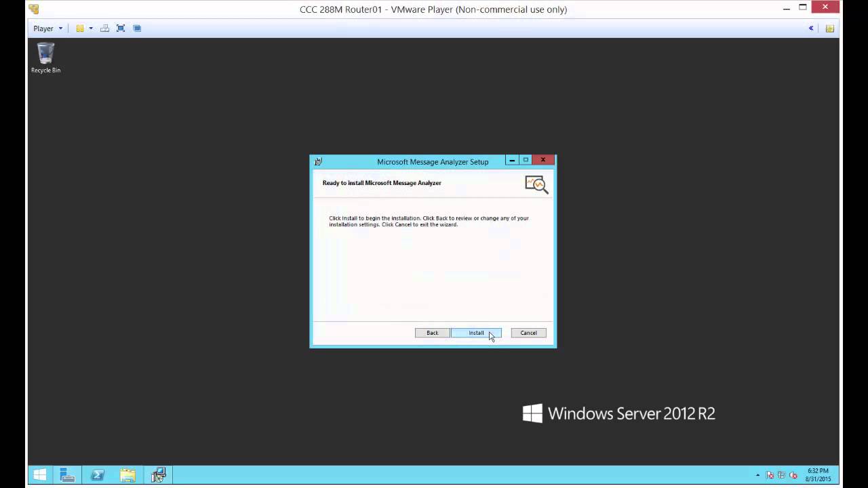The image size is (868, 488).
Task: Select the Recycle Bin desktop icon
Action: click(x=45, y=58)
